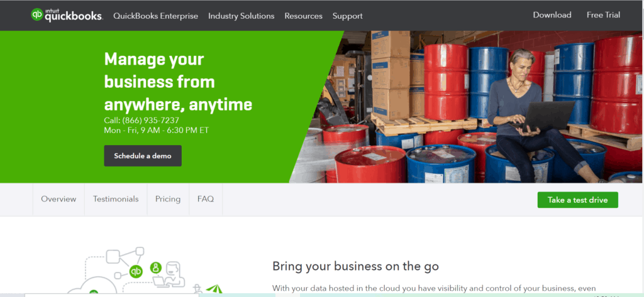The width and height of the screenshot is (644, 297).
Task: Click the Bring your business on the go heading
Action: click(356, 266)
